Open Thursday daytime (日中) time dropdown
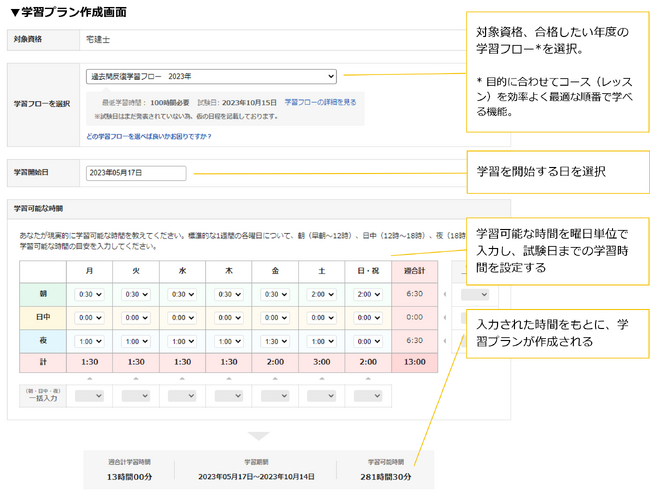 click(x=227, y=318)
